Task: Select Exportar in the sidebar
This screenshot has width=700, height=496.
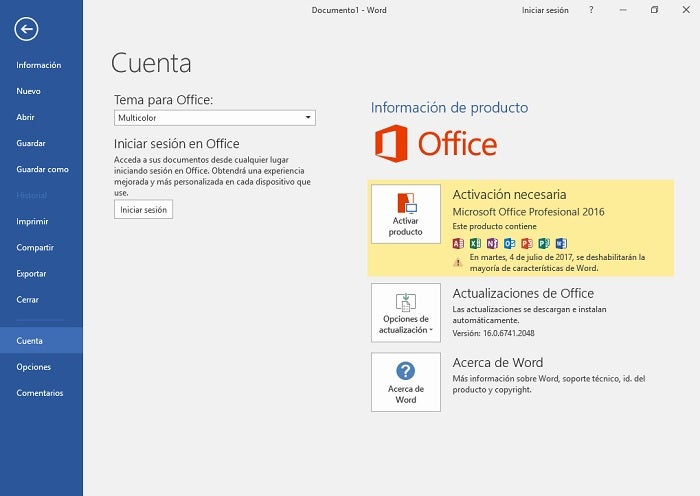Action: [x=31, y=274]
